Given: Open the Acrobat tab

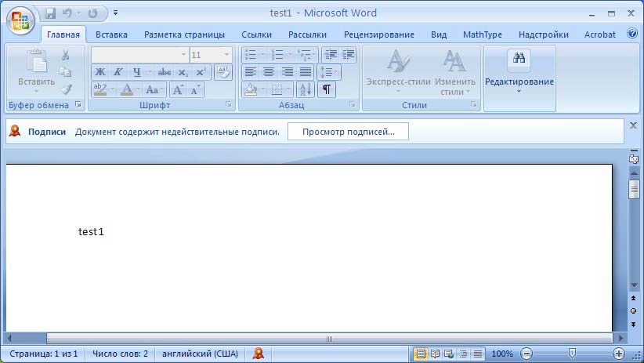Looking at the screenshot, I should coord(599,34).
